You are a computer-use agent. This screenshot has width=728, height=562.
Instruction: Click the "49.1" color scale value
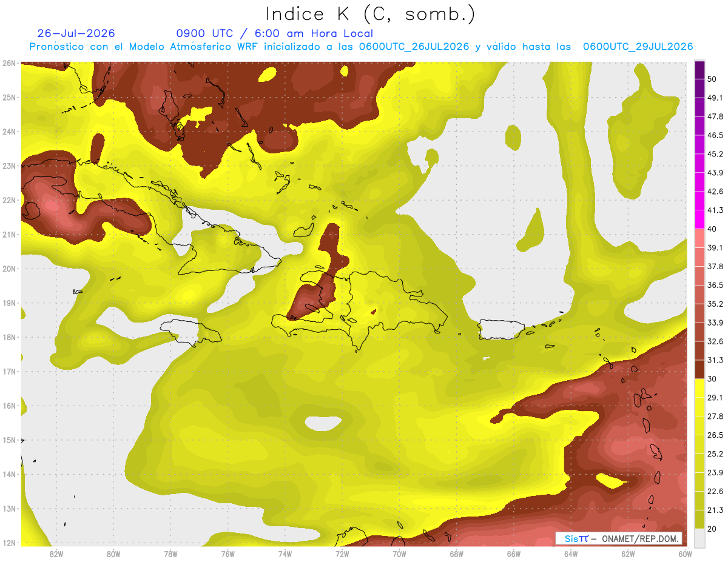(x=716, y=98)
